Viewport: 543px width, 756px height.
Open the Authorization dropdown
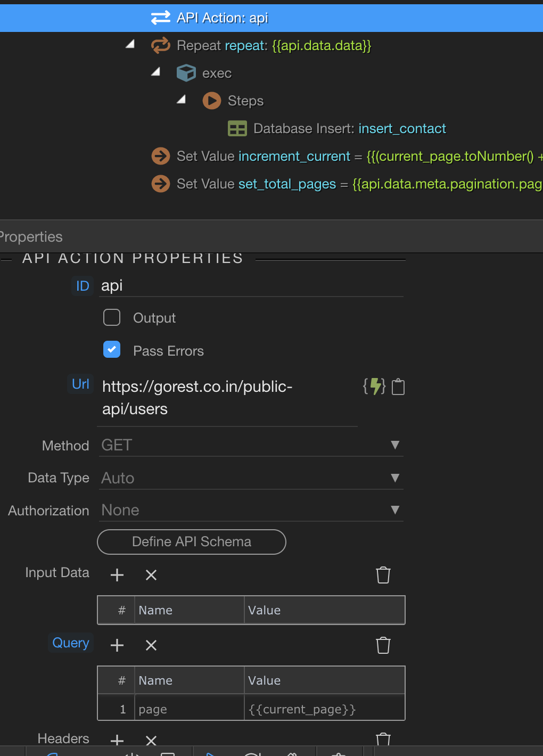tap(251, 510)
